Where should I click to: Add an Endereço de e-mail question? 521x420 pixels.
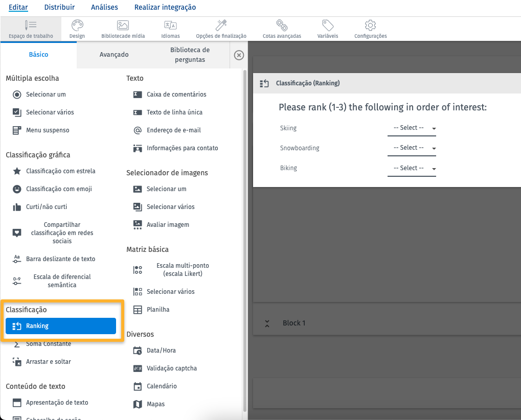point(167,130)
